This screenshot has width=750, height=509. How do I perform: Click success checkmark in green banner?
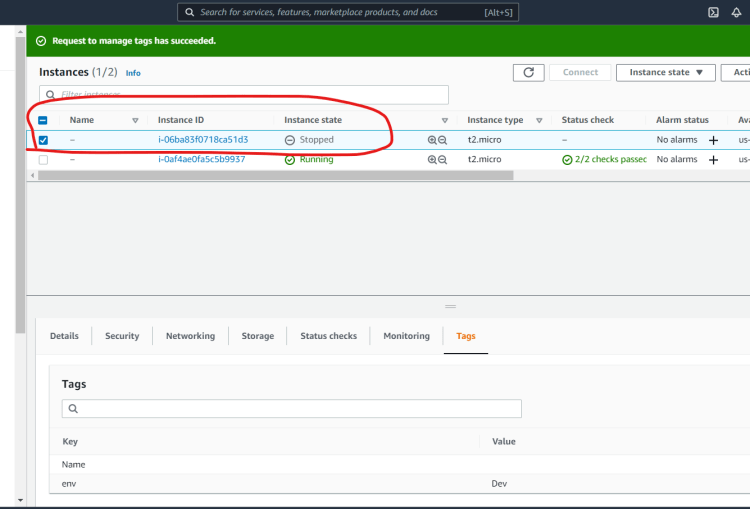[41, 41]
